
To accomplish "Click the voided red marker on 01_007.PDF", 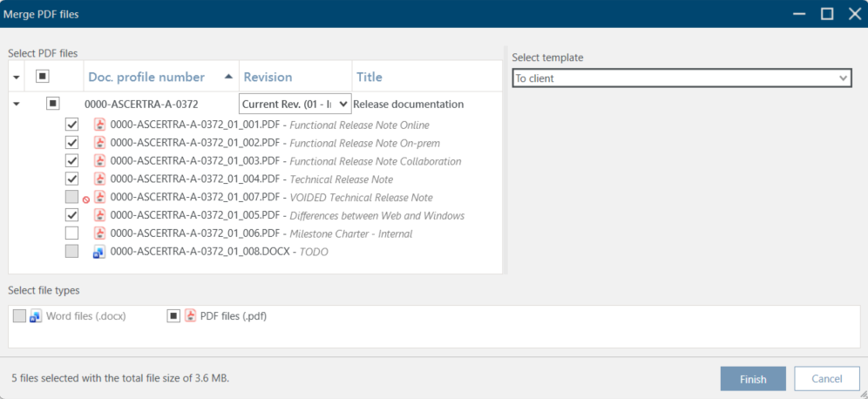I will tap(86, 199).
